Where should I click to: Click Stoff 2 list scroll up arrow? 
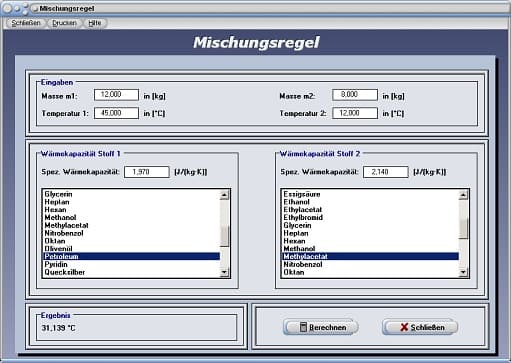463,195
